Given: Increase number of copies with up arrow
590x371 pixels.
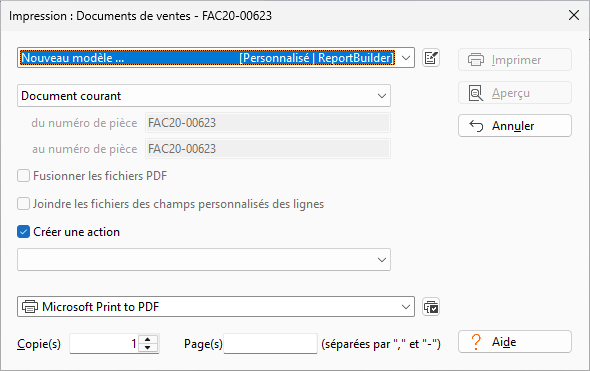Looking at the screenshot, I should click(148, 339).
